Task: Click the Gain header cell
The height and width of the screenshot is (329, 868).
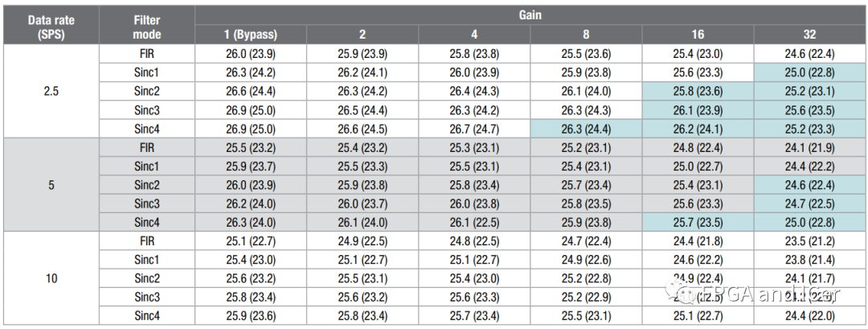Action: click(x=530, y=15)
